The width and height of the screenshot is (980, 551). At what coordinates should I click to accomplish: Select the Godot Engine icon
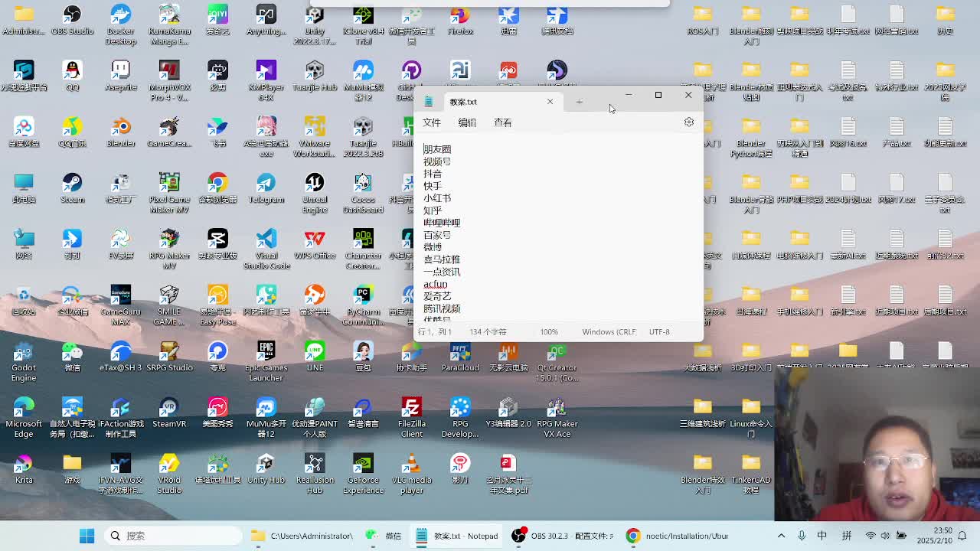[x=24, y=360]
